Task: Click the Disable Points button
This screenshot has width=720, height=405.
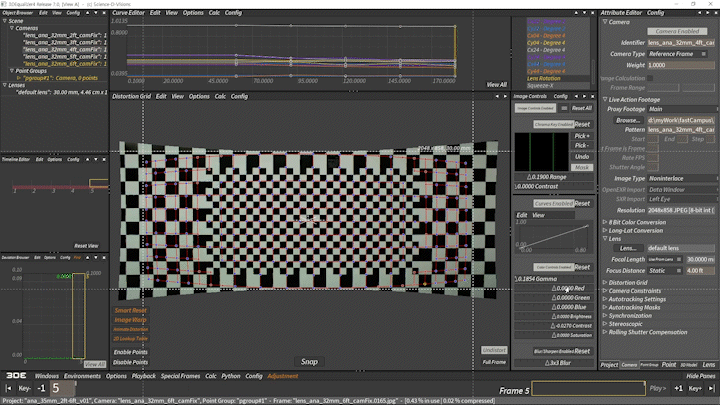Action: click(130, 362)
